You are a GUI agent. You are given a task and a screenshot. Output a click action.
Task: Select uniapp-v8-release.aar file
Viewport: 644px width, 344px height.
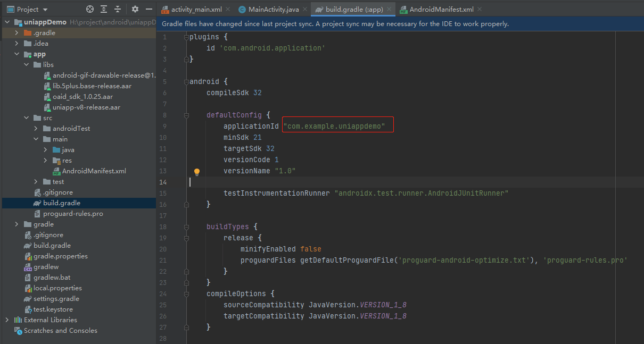82,107
